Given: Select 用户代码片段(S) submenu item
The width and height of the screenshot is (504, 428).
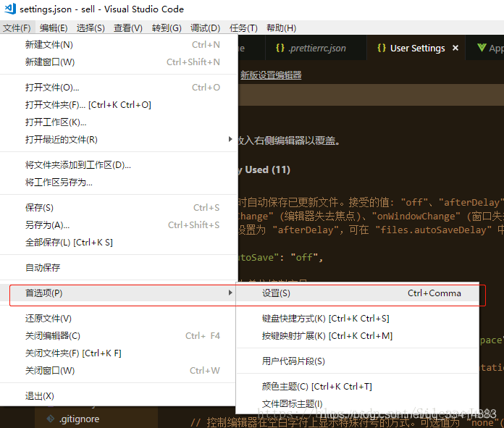Looking at the screenshot, I should 358,361.
